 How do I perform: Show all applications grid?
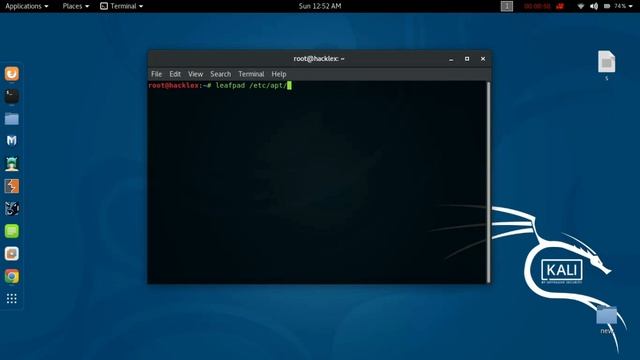tap(11, 299)
